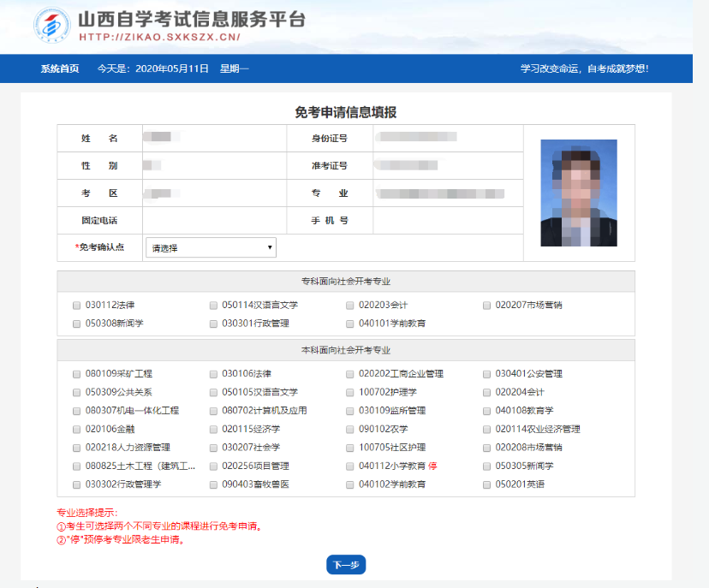This screenshot has height=588, width=709.
Task: Tick the 030301行政管理 checkbox
Action: (x=213, y=324)
